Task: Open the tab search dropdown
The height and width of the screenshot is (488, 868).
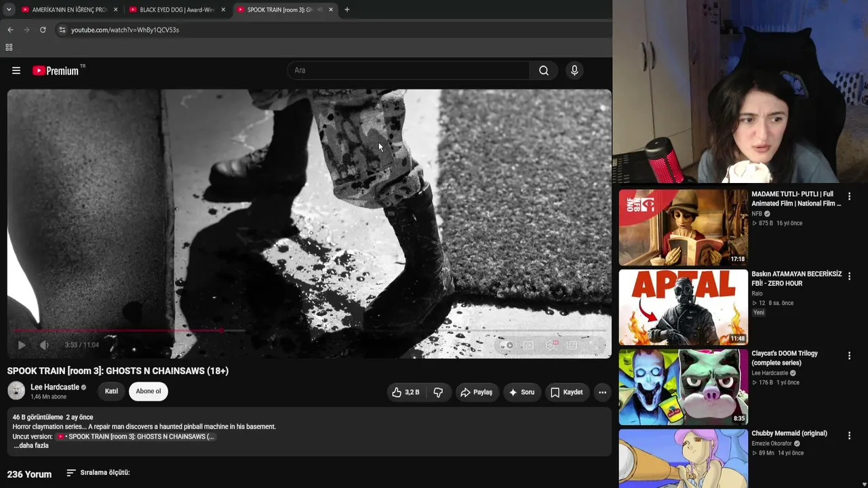Action: pos(9,9)
